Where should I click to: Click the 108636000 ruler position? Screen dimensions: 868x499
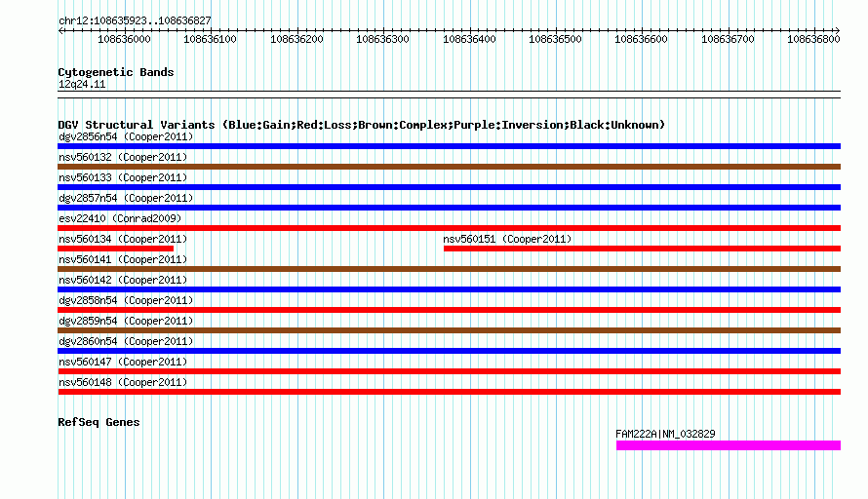(124, 39)
